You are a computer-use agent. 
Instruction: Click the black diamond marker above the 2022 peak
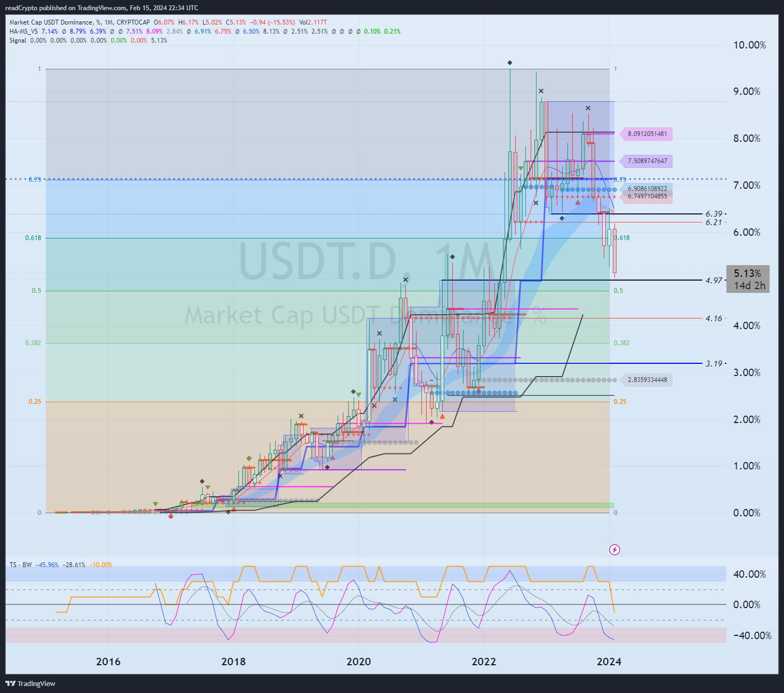510,63
